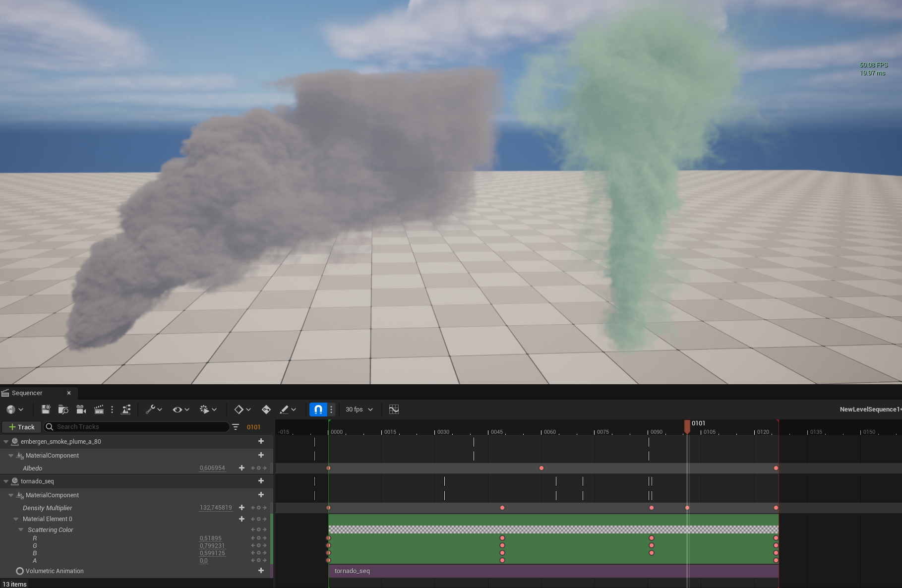
Task: Open the Search Tracks filter icon
Action: coord(235,427)
